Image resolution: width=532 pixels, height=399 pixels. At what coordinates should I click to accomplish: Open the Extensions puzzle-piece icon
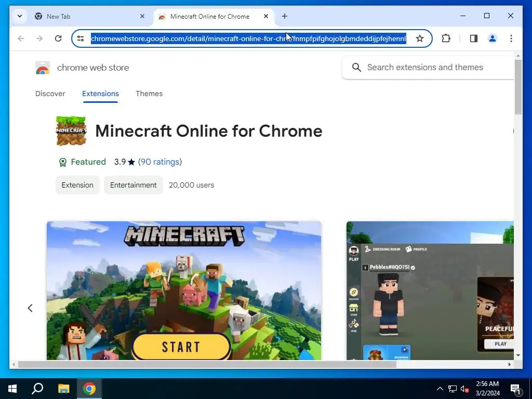(446, 38)
